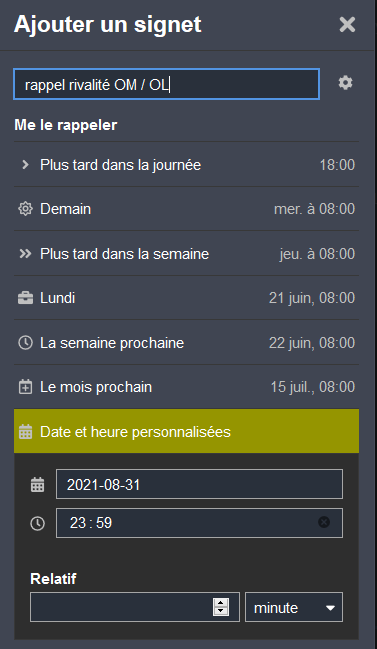
Task: Increase the Relatif value with up arrow
Action: click(x=221, y=603)
